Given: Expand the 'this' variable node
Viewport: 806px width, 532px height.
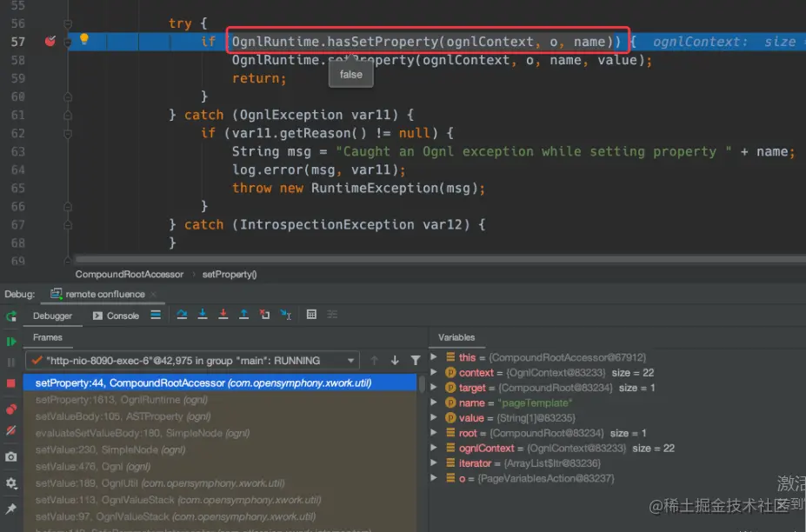Looking at the screenshot, I should pos(434,356).
